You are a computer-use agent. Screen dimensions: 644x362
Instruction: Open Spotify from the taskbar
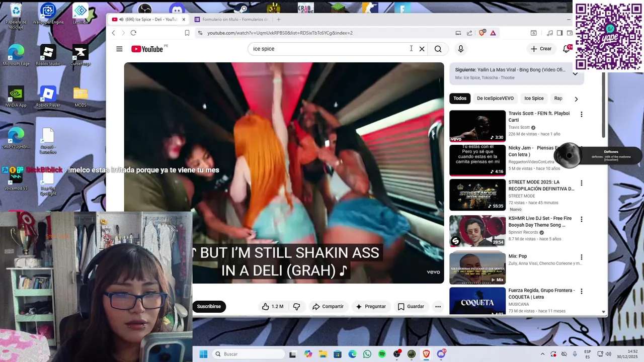[x=382, y=354]
